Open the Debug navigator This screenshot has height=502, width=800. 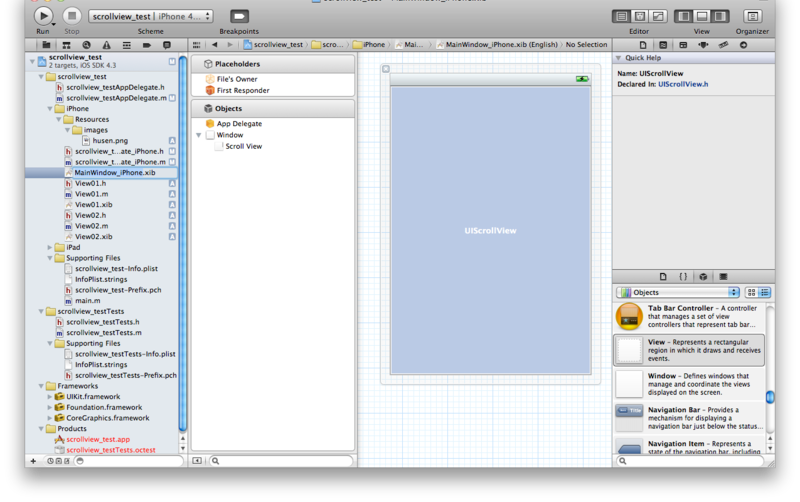pos(127,45)
